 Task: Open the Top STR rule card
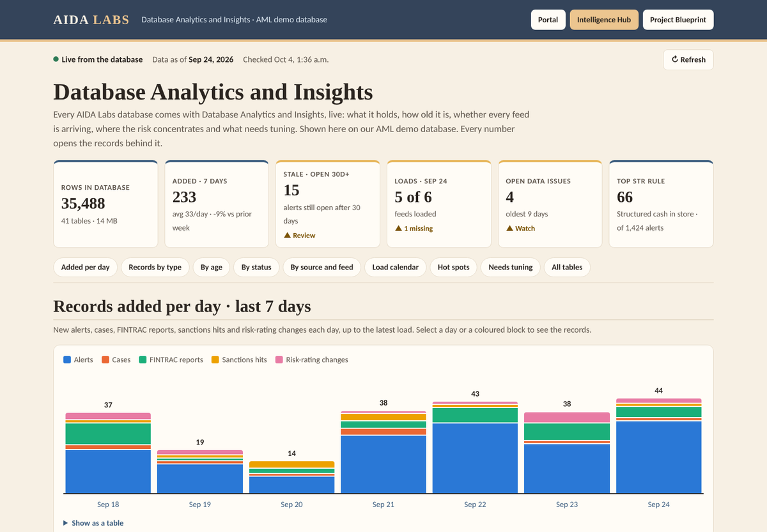click(662, 204)
